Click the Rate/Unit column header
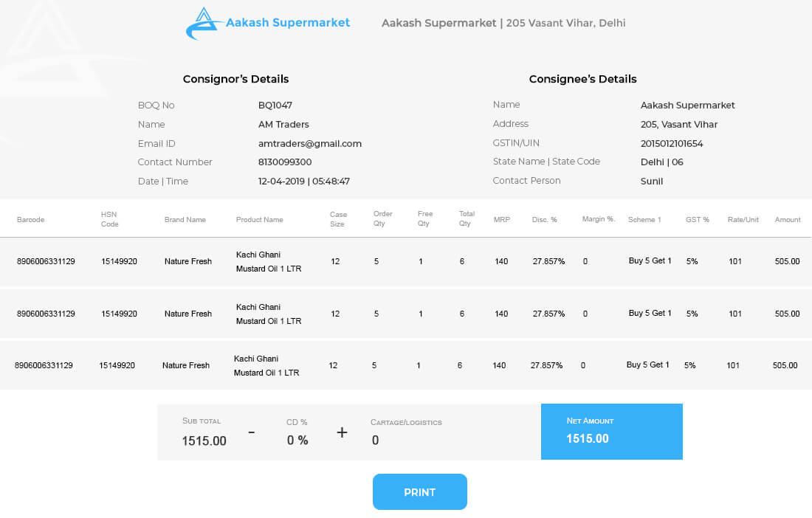This screenshot has width=812, height=518. (743, 220)
